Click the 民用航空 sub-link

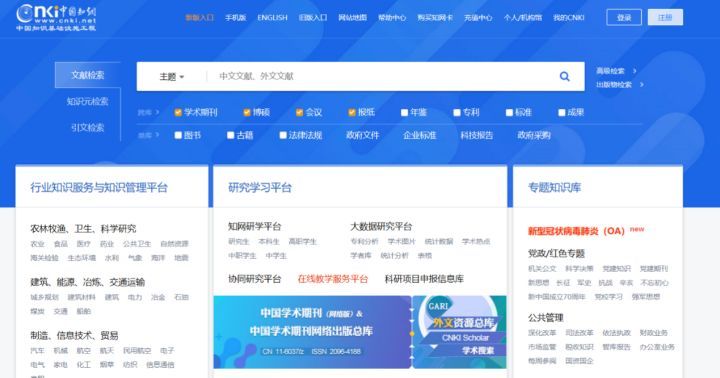[137, 351]
